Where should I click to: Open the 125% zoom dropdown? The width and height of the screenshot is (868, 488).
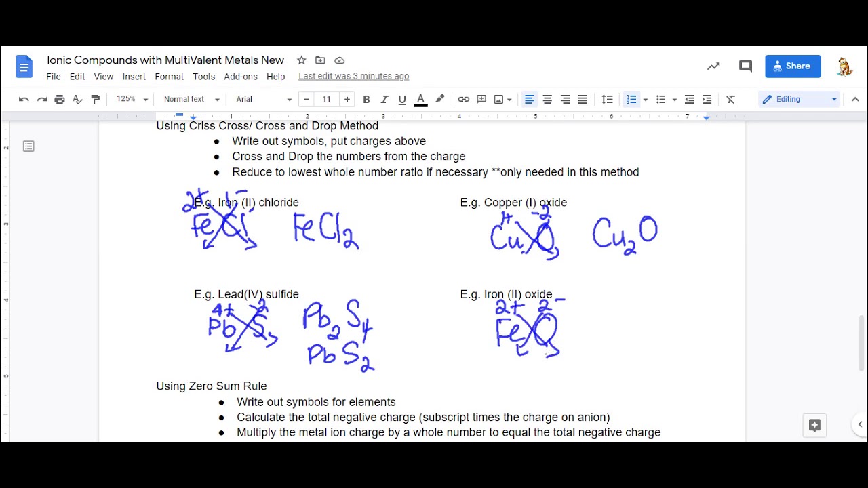(132, 100)
